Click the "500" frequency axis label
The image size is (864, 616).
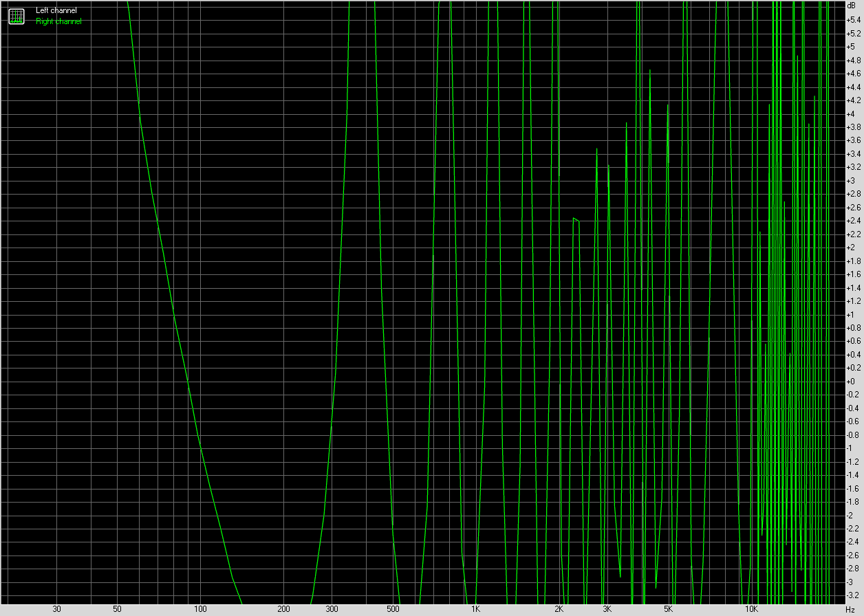click(393, 610)
